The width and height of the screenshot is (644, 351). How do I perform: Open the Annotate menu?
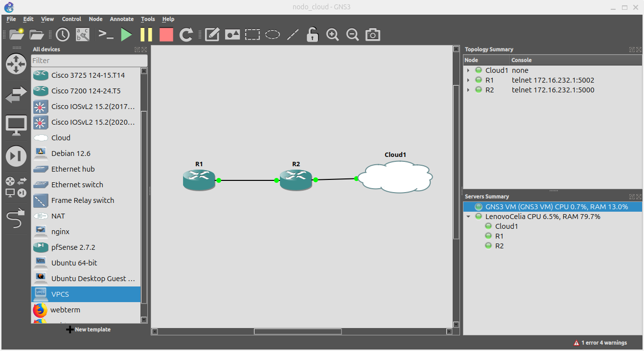tap(121, 19)
